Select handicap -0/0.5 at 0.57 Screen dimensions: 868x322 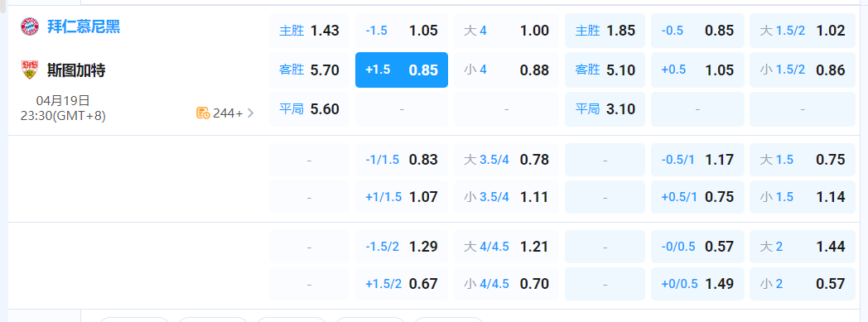pos(697,247)
